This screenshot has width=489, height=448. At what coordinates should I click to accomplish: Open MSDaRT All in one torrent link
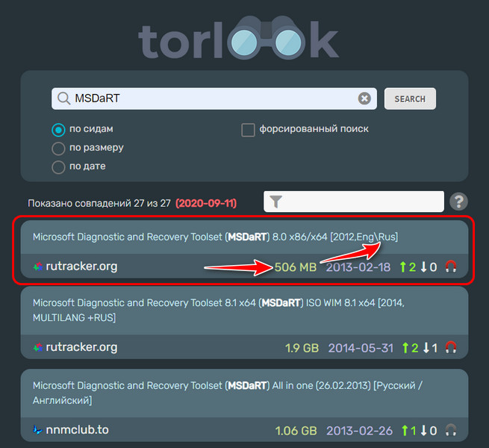click(x=228, y=393)
